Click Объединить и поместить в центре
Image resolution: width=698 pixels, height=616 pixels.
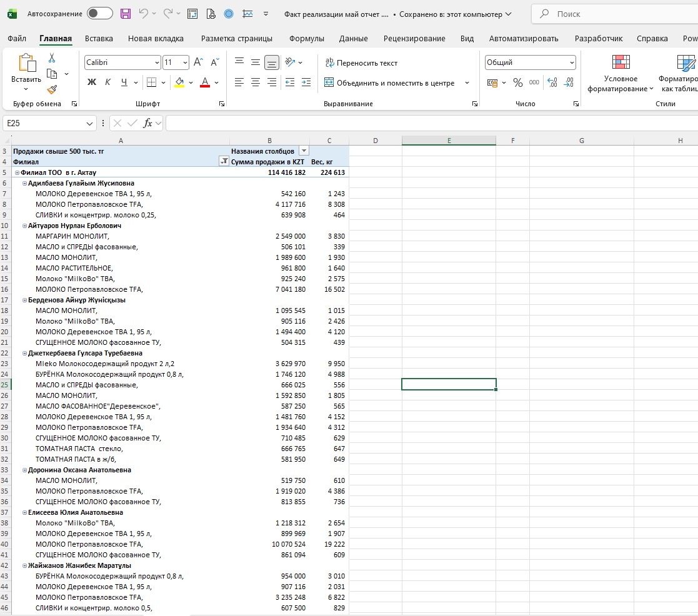point(389,83)
